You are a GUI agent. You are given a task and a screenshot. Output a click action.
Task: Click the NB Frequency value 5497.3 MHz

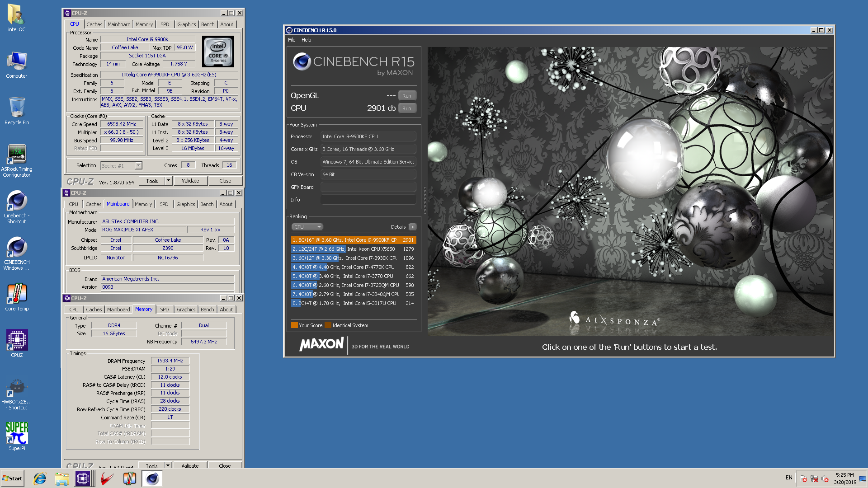[x=204, y=342]
